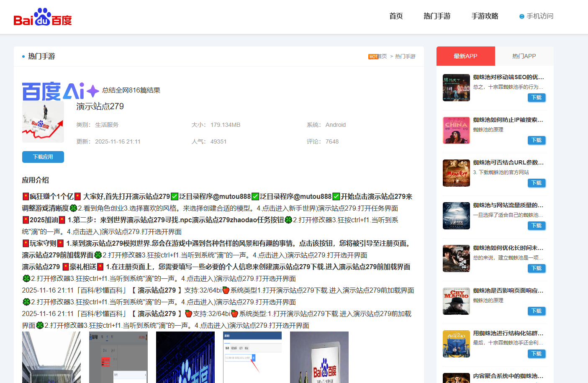The width and height of the screenshot is (588, 383).
Task: Open the Cry Macho poster thumbnail
Action: coord(456,301)
